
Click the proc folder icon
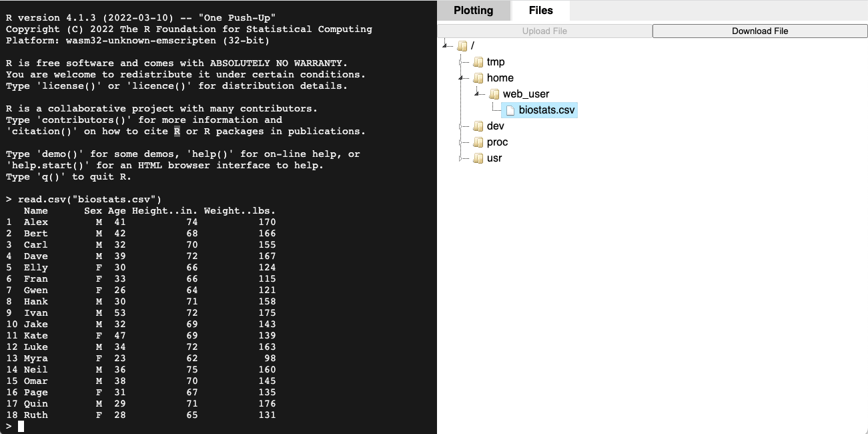(478, 142)
